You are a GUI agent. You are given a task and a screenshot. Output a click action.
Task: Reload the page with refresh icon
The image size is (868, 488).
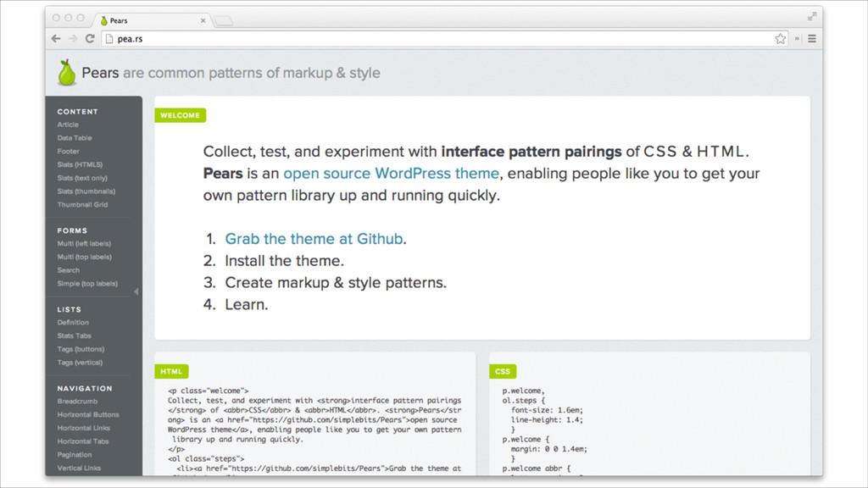[89, 38]
